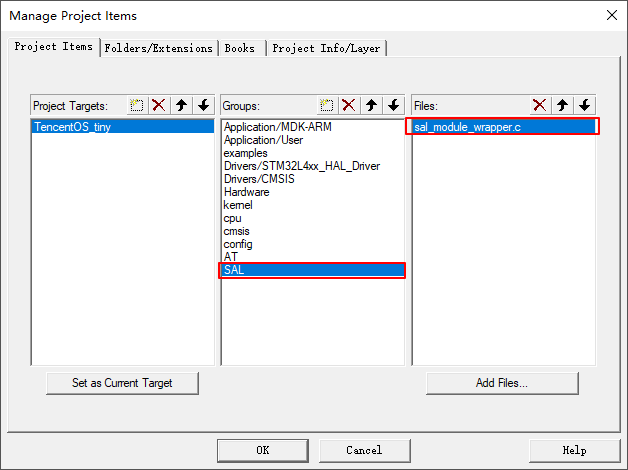Select the Hardware group
Image resolution: width=628 pixels, height=470 pixels.
click(x=312, y=192)
